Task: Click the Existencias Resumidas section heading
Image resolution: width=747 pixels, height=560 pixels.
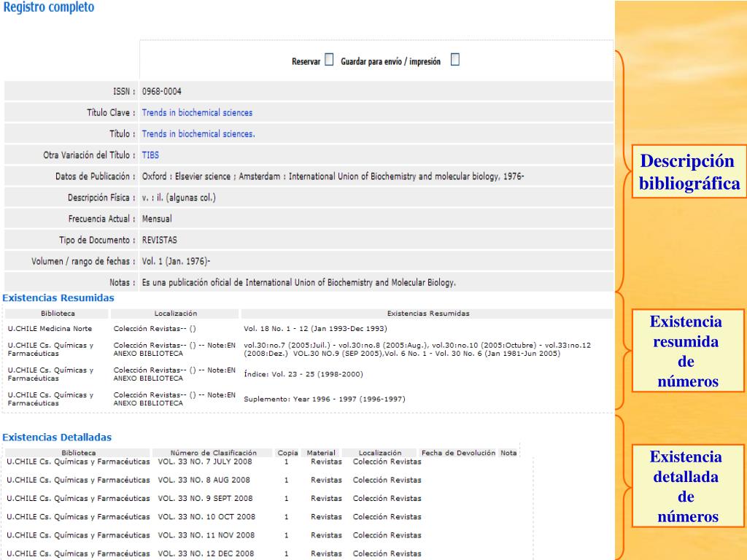Action: (58, 298)
